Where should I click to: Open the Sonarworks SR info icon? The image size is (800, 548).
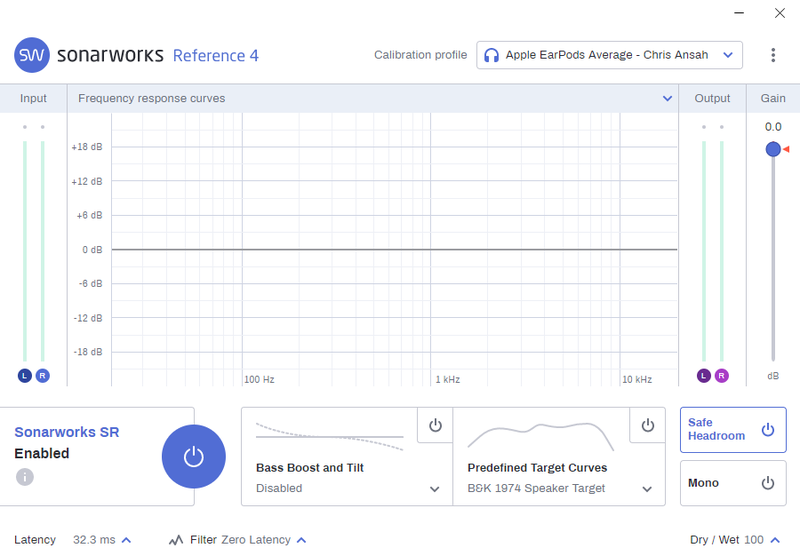coord(24,477)
